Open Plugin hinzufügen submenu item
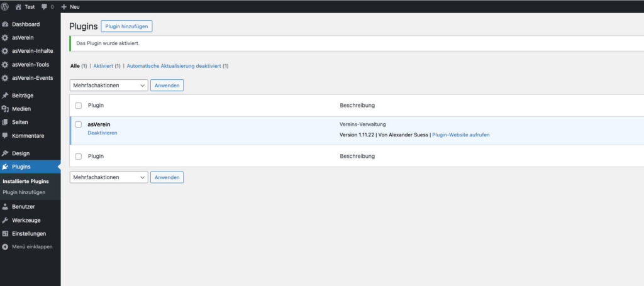The width and height of the screenshot is (644, 286). pos(24,192)
